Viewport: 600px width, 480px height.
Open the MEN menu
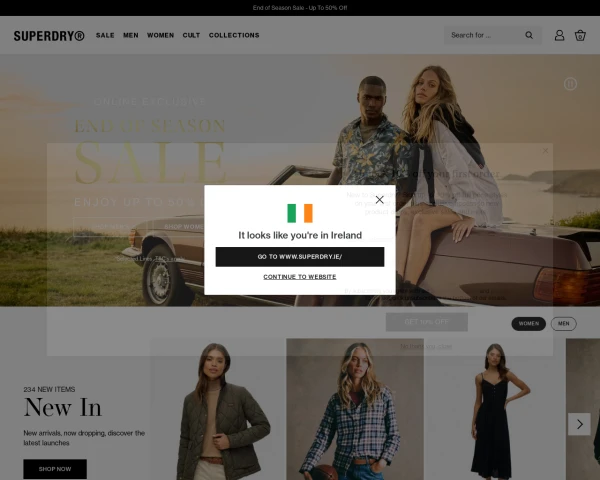click(x=130, y=35)
